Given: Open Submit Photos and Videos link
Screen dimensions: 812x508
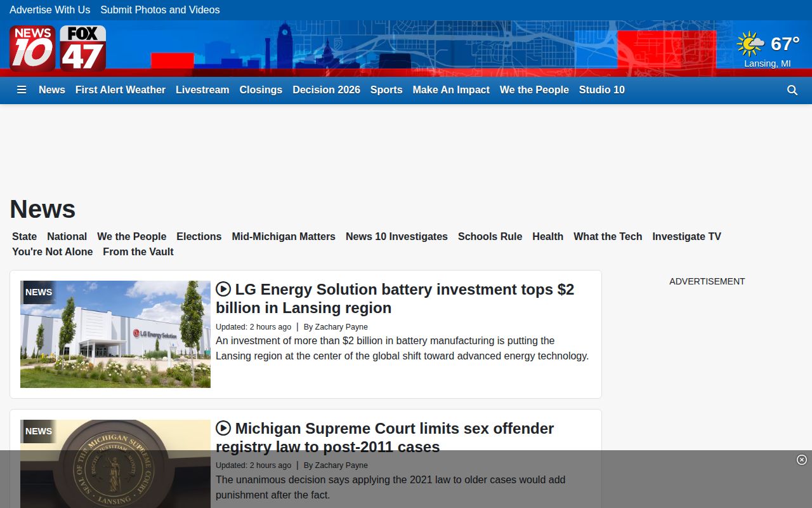Looking at the screenshot, I should click(x=160, y=10).
